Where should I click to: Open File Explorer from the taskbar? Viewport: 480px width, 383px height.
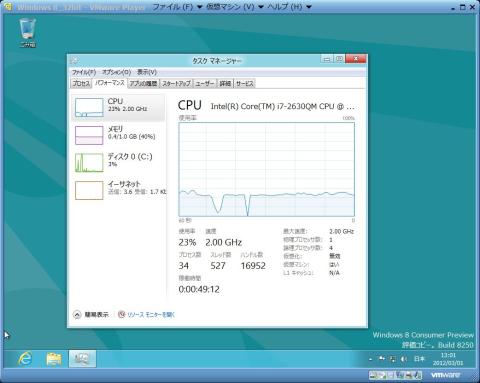click(54, 359)
